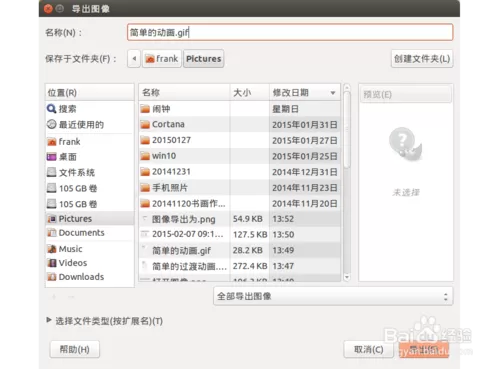Expand 选择文件类型(按扩展名)(T)
Screen dimensions: 500x369
[105, 321]
